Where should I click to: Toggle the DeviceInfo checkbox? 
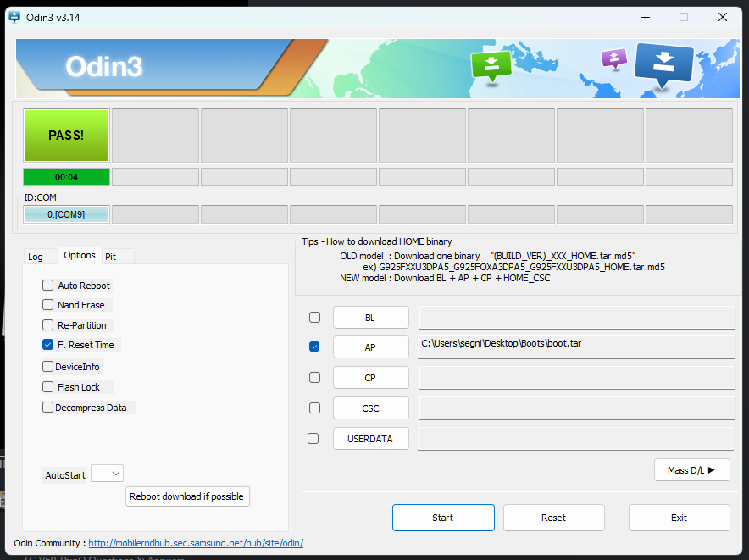pyautogui.click(x=47, y=367)
